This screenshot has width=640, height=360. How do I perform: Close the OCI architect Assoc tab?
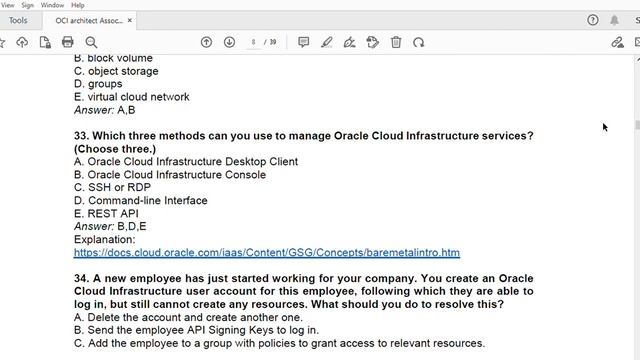(x=130, y=20)
